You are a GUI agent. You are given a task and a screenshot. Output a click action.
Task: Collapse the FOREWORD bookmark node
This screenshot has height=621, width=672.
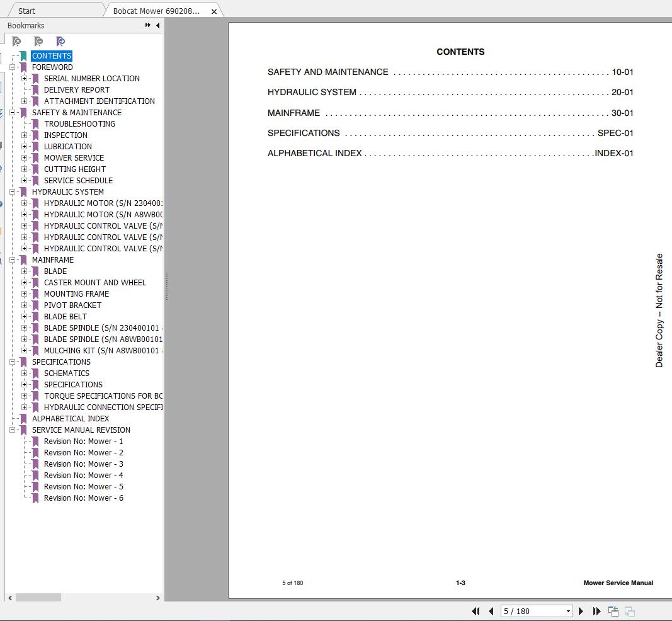(x=13, y=67)
